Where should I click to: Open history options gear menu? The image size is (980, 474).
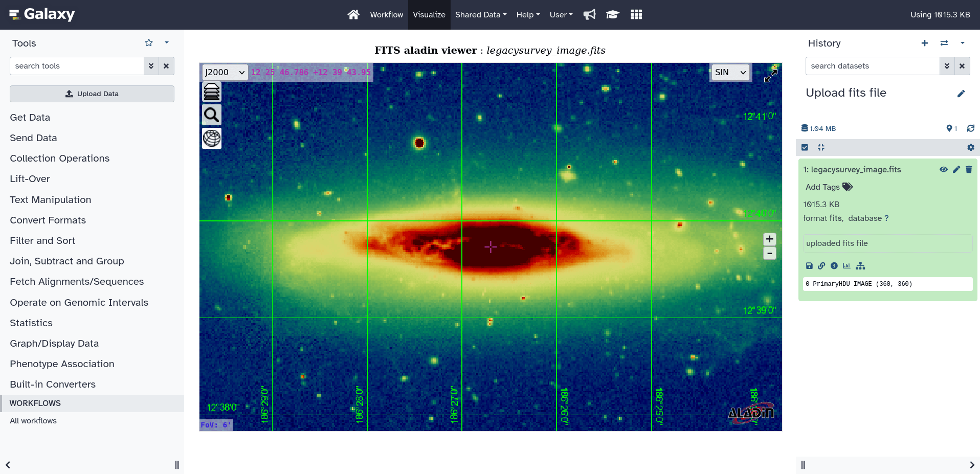(x=970, y=147)
